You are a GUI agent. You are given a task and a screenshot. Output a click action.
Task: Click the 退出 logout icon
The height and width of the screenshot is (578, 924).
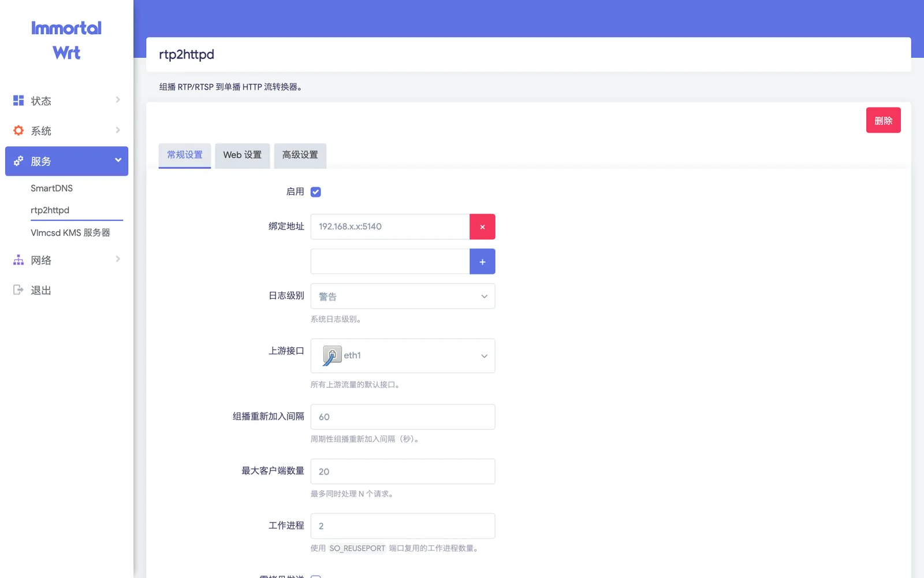coord(18,290)
